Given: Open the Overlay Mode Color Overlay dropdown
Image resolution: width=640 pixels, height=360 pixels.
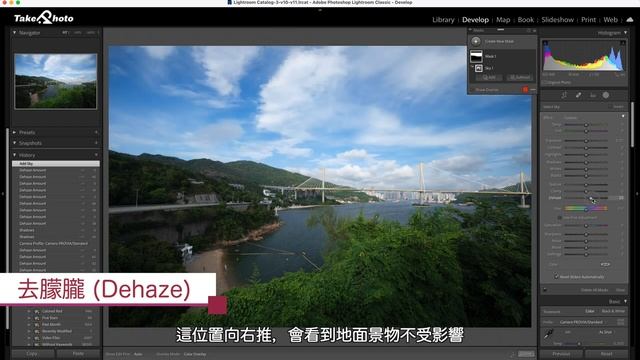Looking at the screenshot, I should pos(195,354).
